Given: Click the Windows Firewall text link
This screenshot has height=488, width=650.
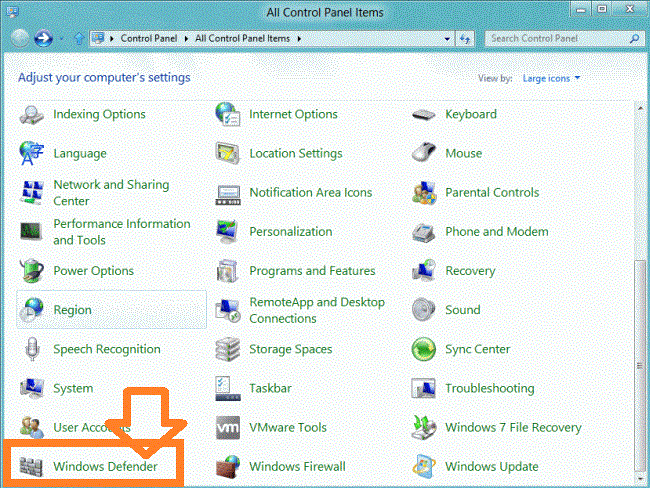Looking at the screenshot, I should (x=297, y=466).
